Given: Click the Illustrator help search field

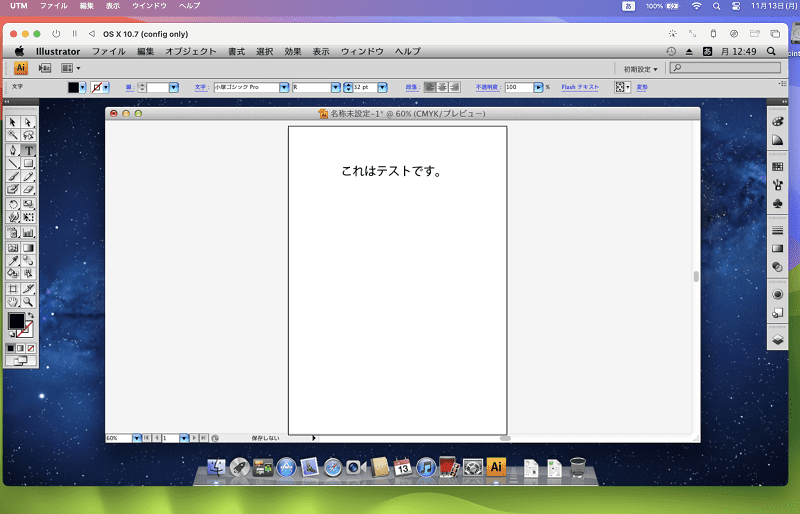Looking at the screenshot, I should click(725, 67).
